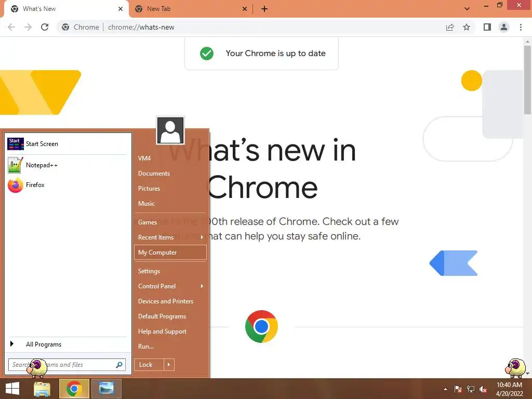Click the Windows Start button
The image size is (532, 399).
point(12,389)
